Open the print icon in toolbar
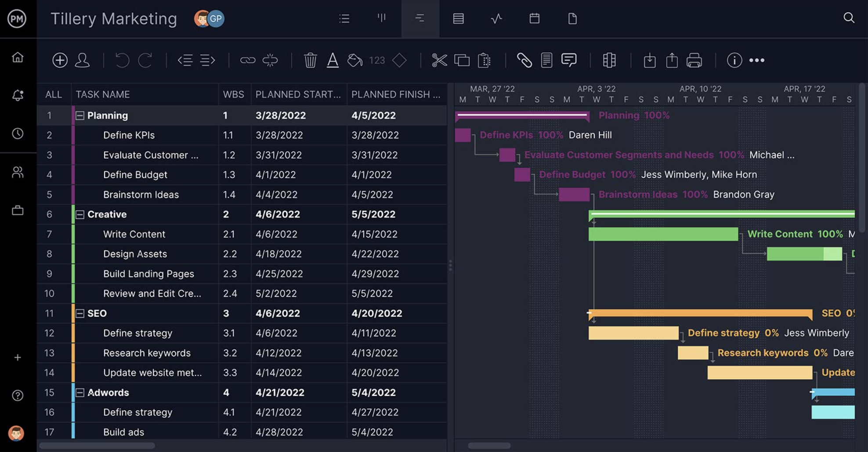This screenshot has width=868, height=452. [694, 60]
